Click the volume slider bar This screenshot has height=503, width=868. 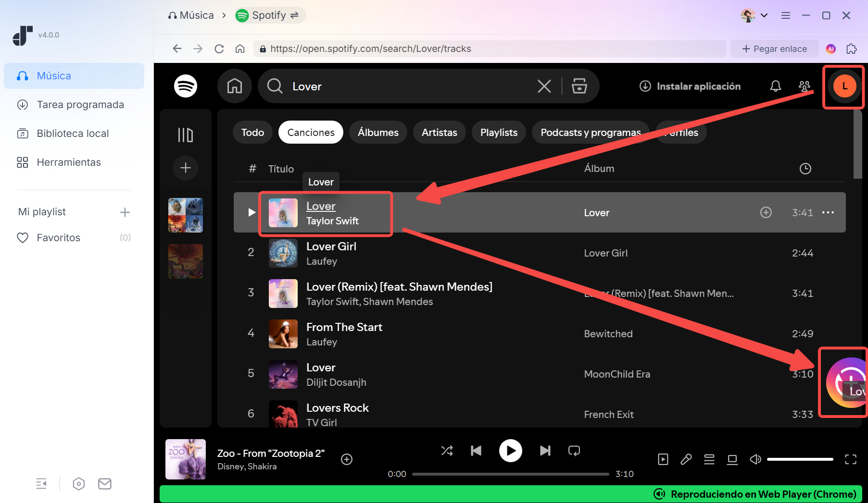point(800,460)
